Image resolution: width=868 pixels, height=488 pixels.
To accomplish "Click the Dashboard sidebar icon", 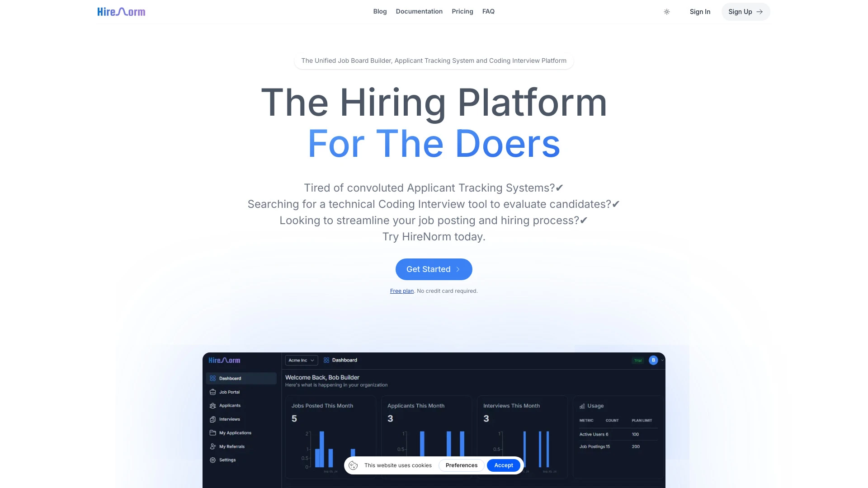I will (213, 378).
